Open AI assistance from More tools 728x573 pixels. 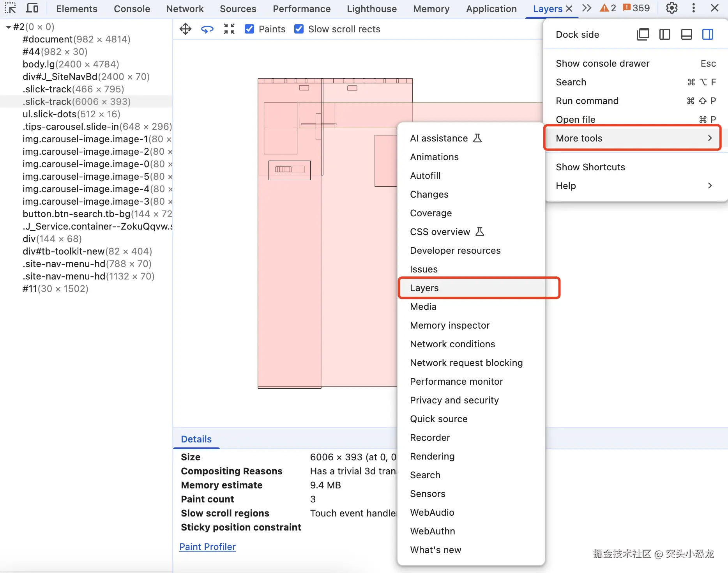[471, 138]
